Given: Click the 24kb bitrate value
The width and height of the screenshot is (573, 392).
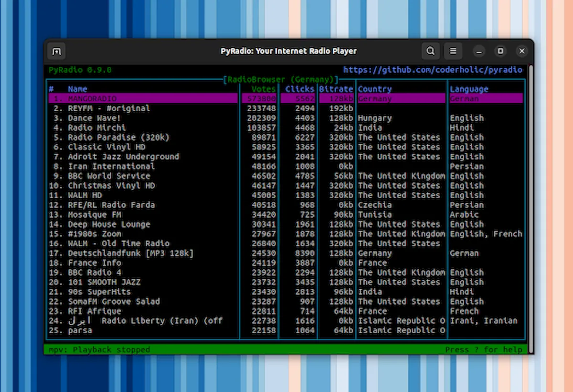Looking at the screenshot, I should [x=344, y=127].
